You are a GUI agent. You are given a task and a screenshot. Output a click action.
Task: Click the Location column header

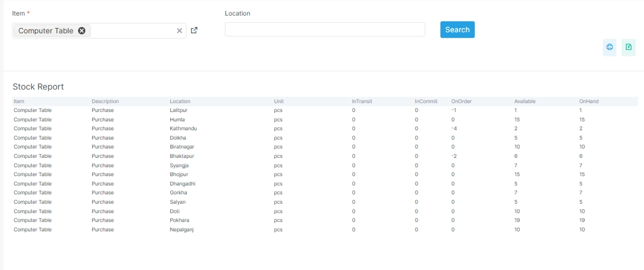tap(180, 102)
